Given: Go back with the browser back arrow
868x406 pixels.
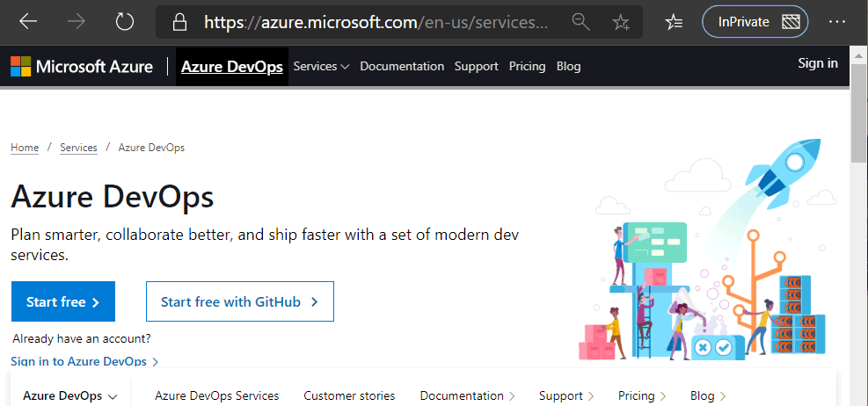Looking at the screenshot, I should tap(28, 22).
